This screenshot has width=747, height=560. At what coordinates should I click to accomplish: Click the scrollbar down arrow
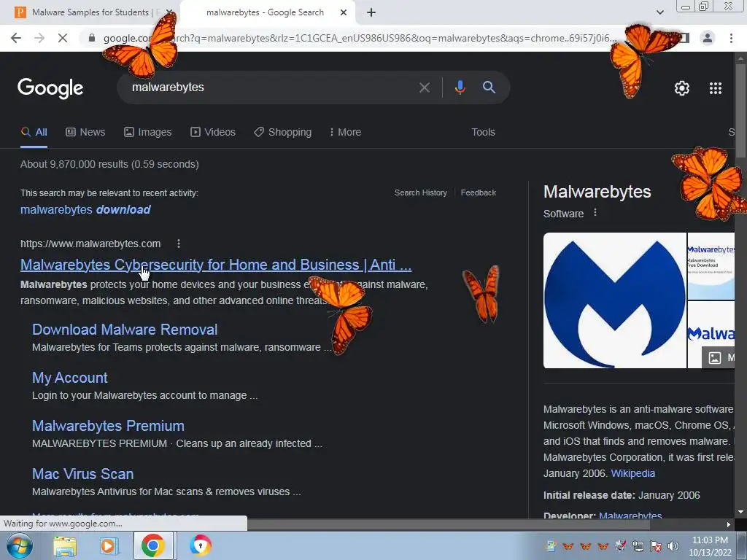pyautogui.click(x=740, y=512)
